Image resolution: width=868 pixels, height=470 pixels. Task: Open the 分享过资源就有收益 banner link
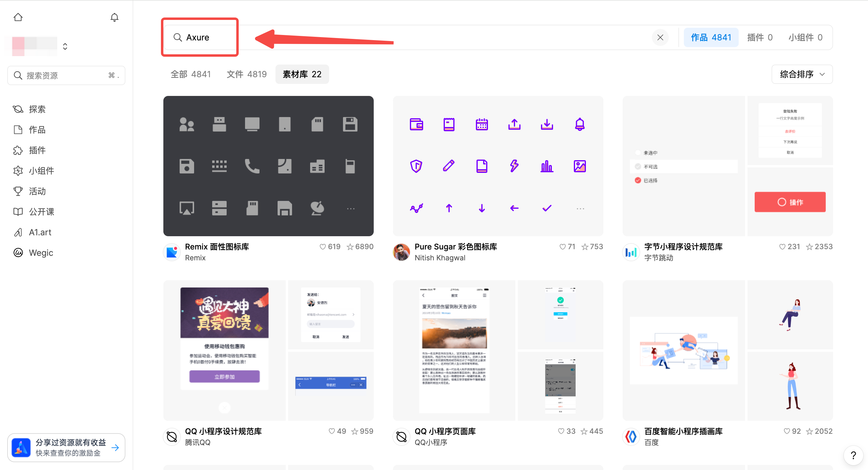[66, 447]
